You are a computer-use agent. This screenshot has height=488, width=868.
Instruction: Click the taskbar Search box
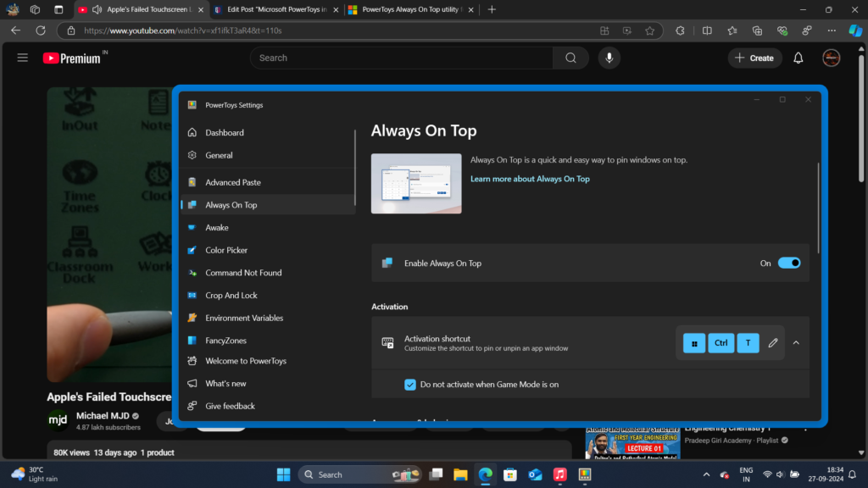click(x=359, y=474)
